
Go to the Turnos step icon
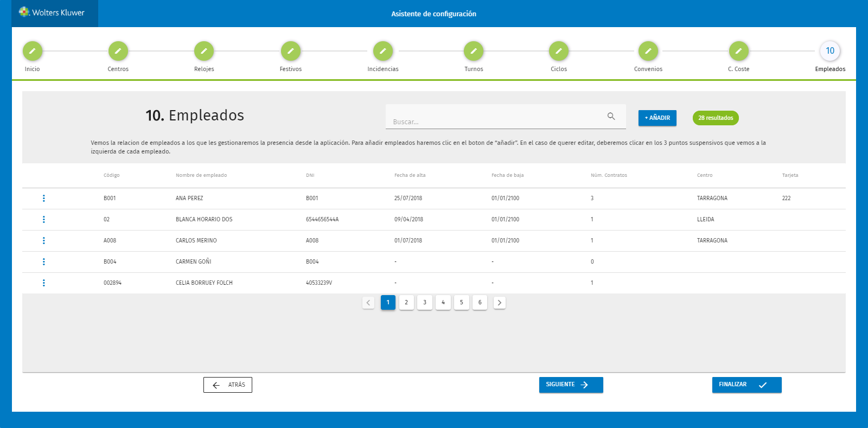[x=474, y=51]
